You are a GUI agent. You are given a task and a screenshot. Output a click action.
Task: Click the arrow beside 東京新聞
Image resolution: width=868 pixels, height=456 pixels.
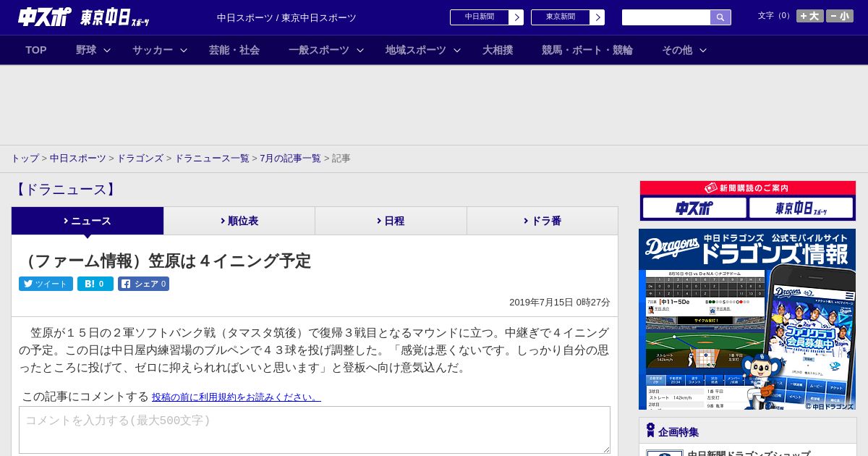tap(597, 17)
